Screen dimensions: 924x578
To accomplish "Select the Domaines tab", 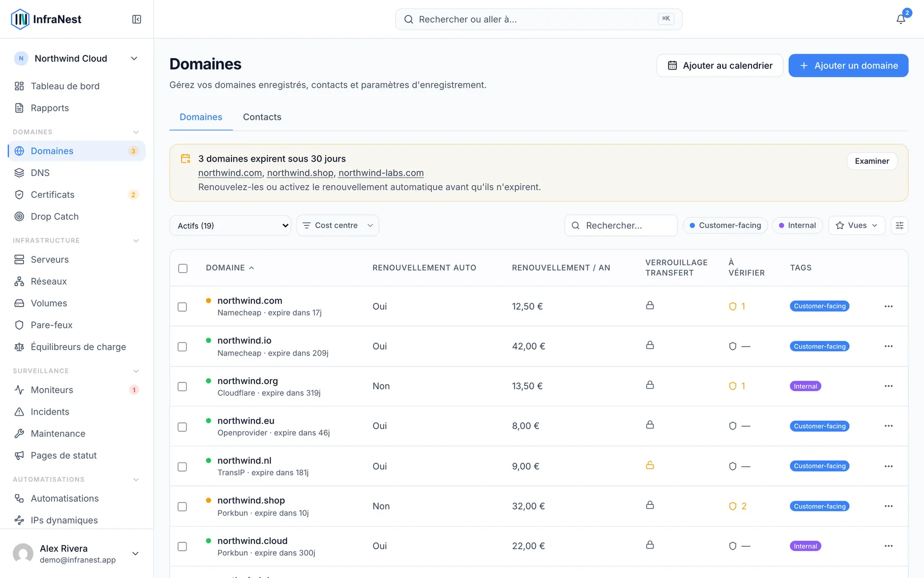I will coord(201,117).
